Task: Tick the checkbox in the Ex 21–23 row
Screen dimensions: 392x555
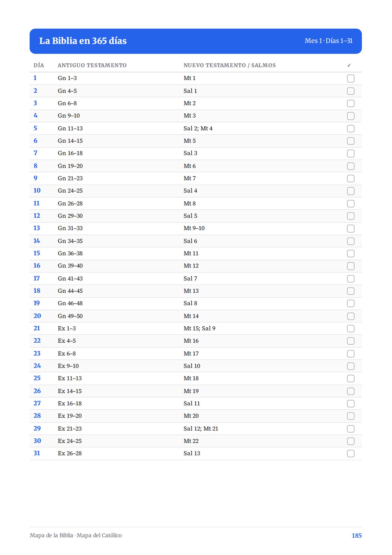Action: pos(351,429)
